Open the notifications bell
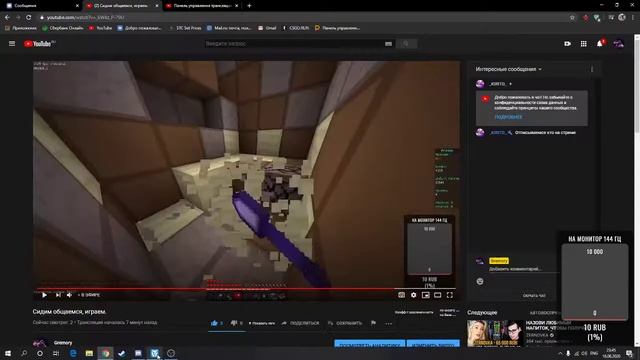640x360 pixels. 600,44
